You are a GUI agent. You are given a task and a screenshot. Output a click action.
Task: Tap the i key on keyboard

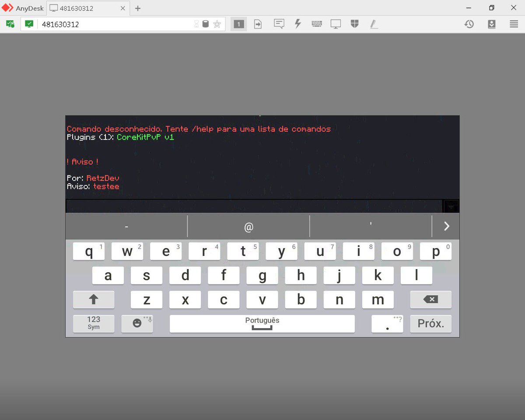[x=359, y=252]
